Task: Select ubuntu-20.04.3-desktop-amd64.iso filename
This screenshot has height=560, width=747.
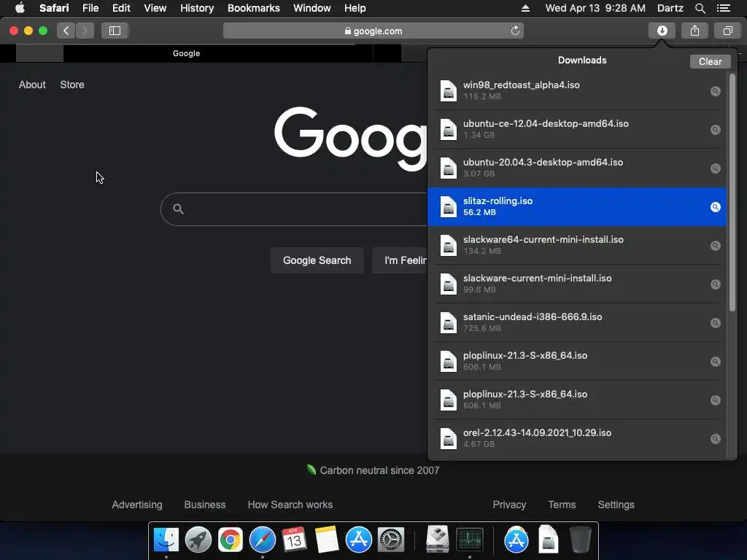Action: tap(543, 163)
